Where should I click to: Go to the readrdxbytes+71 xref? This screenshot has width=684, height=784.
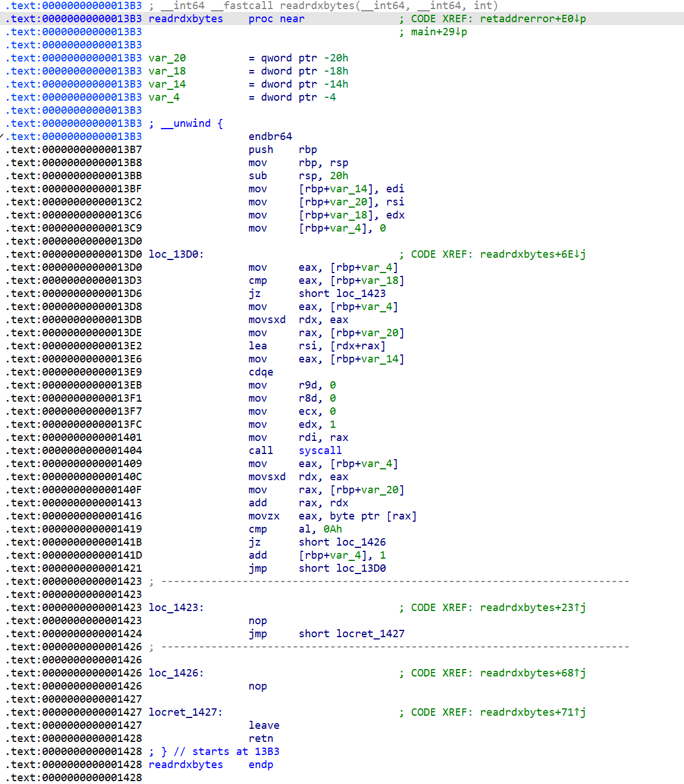pos(532,712)
